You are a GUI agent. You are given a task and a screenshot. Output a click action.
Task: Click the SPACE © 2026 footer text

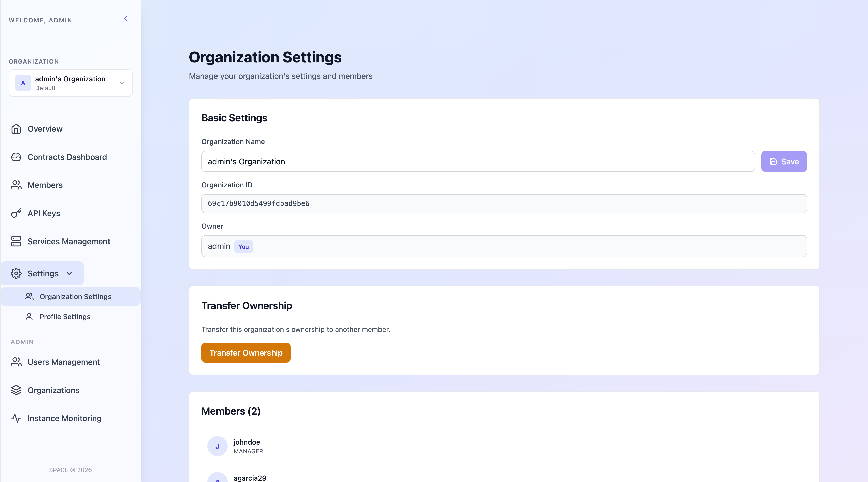(70, 470)
